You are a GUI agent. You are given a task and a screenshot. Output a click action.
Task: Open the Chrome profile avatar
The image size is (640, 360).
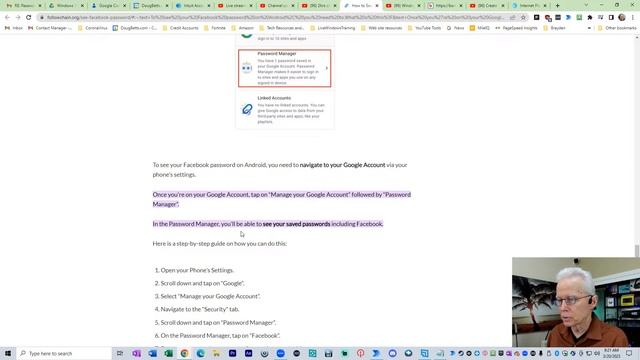tap(622, 18)
